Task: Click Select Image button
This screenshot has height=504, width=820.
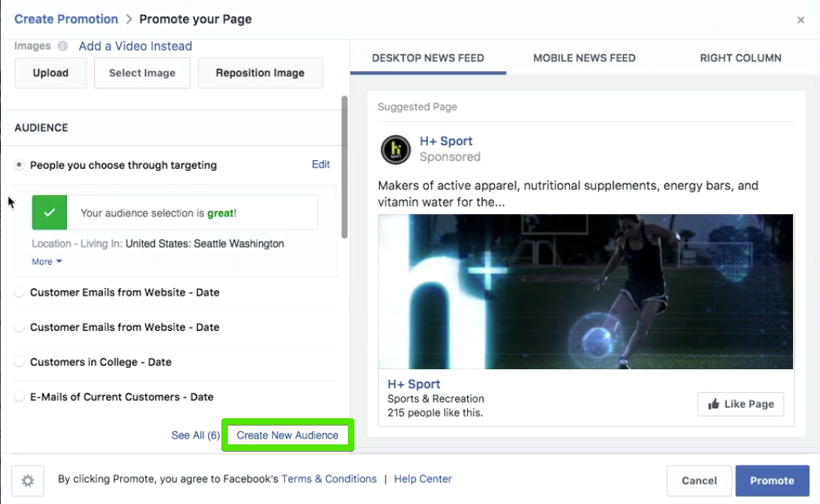Action: tap(142, 74)
